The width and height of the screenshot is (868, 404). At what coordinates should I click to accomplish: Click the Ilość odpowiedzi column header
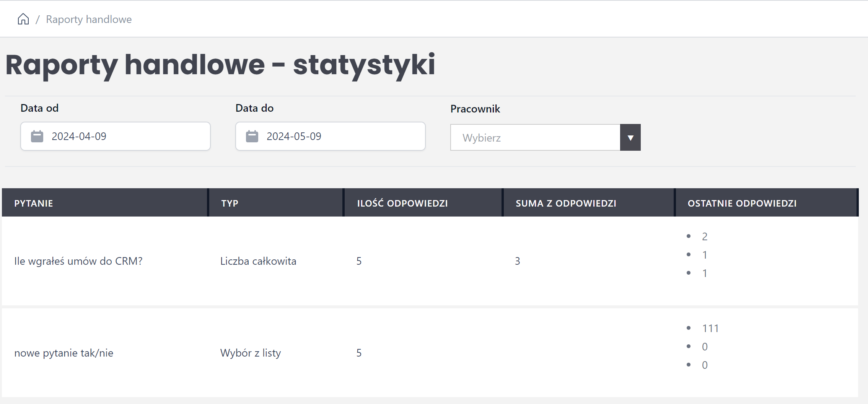[402, 203]
